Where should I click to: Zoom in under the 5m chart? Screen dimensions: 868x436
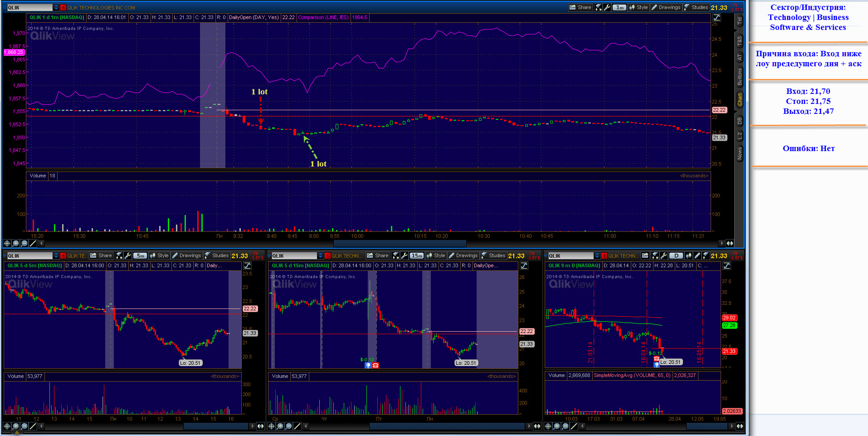16,426
